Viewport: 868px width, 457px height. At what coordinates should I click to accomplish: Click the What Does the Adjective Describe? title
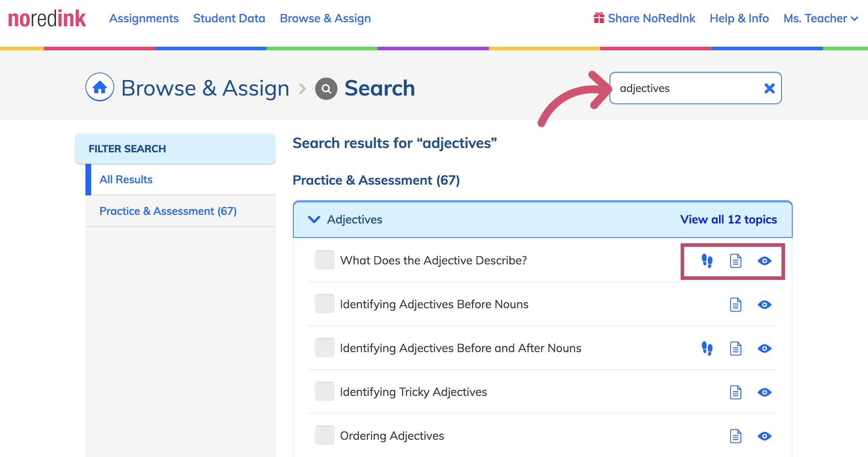[x=433, y=260]
